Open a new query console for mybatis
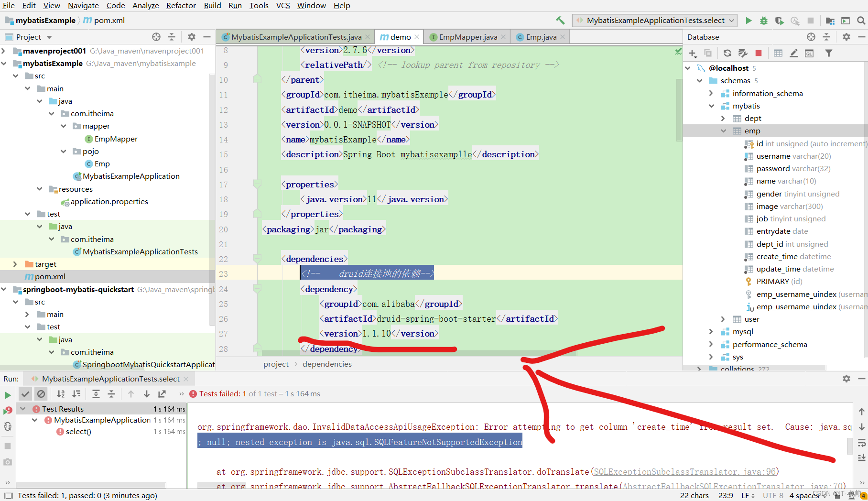 click(809, 53)
